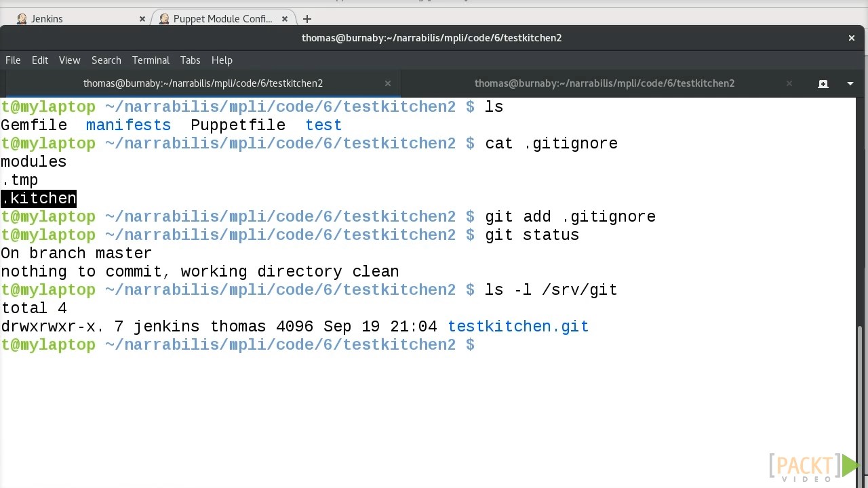Click the highlighted .kitchen text

(39, 199)
